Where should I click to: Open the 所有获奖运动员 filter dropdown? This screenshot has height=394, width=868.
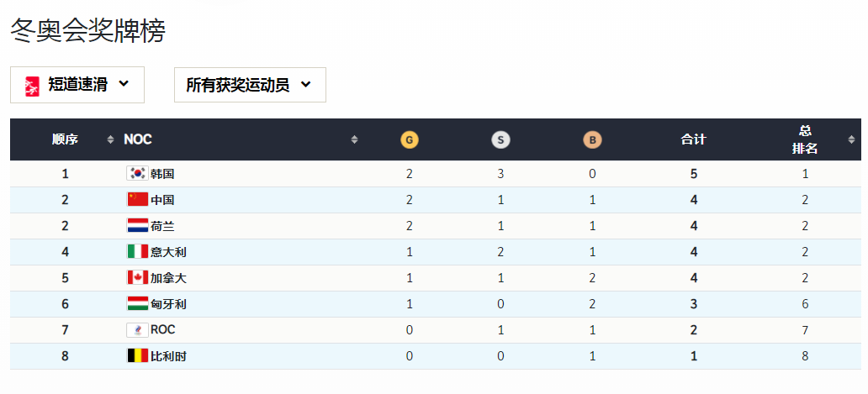click(250, 85)
